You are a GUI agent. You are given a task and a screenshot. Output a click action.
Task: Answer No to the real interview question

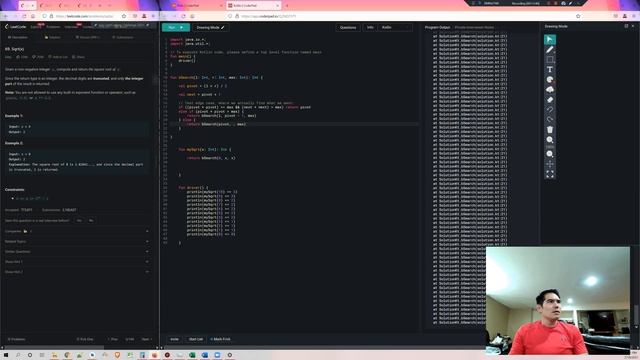(91, 220)
